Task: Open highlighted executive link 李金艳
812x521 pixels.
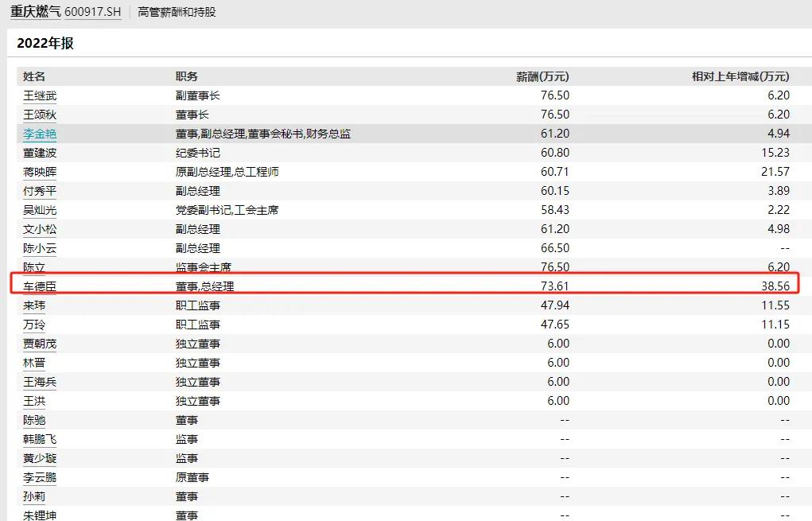Action: pyautogui.click(x=40, y=134)
